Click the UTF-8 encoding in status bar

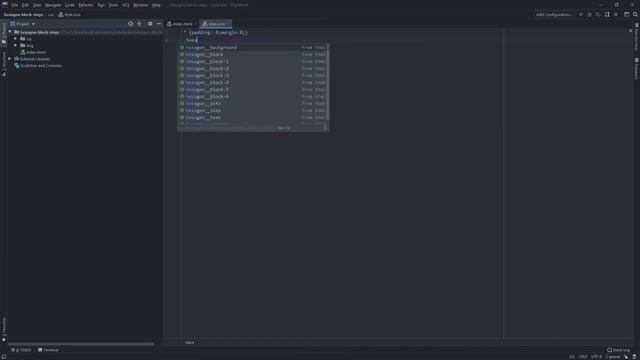pyautogui.click(x=596, y=356)
